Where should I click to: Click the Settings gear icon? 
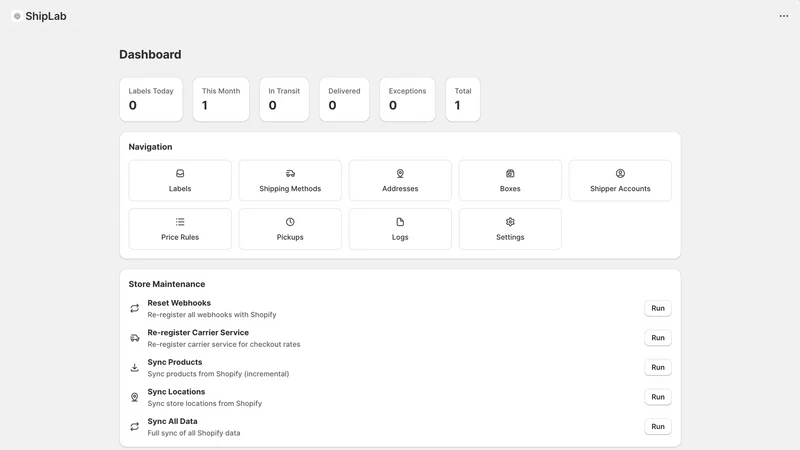[510, 222]
